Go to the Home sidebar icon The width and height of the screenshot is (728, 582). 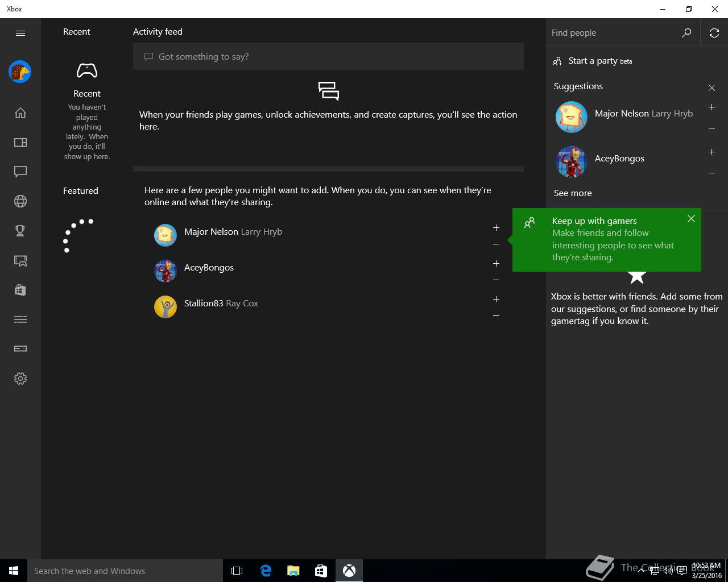[x=20, y=113]
